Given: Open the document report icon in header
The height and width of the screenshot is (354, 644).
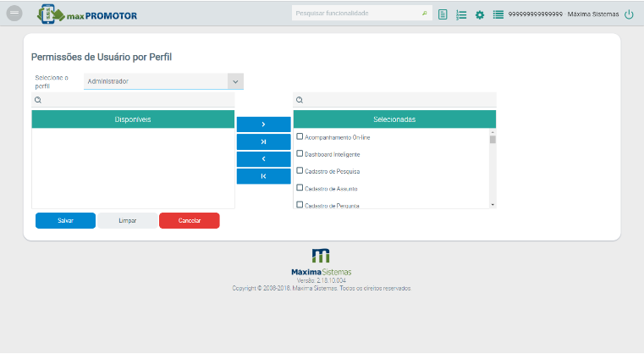Looking at the screenshot, I should coord(443,14).
